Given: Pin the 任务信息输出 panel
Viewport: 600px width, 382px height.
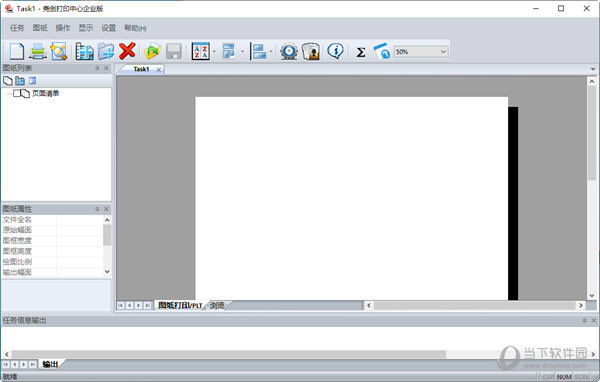Looking at the screenshot, I should pyautogui.click(x=584, y=320).
